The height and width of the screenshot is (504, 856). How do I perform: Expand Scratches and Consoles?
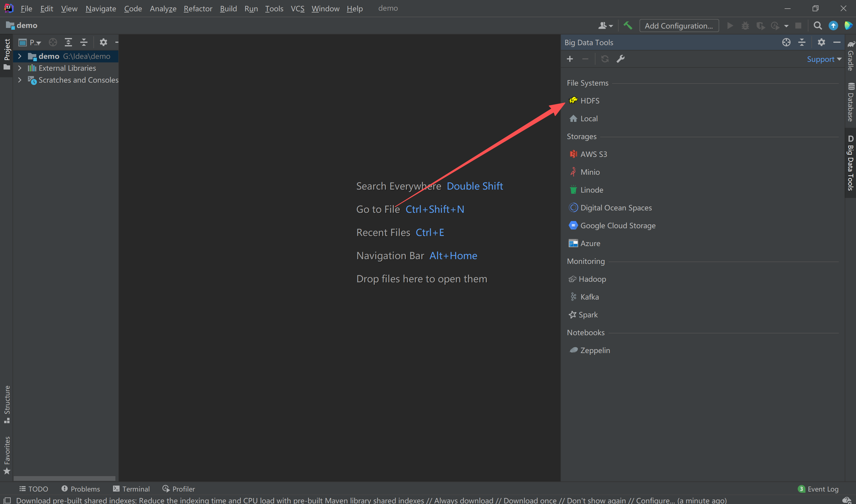(20, 80)
